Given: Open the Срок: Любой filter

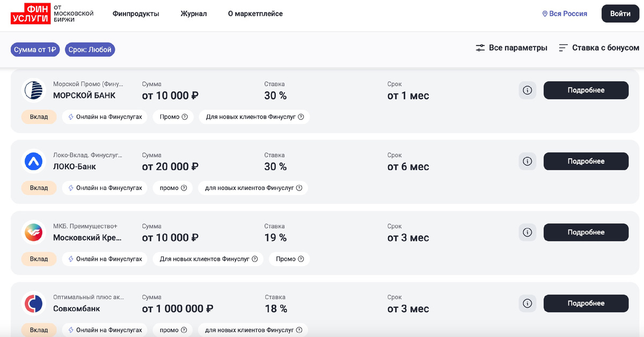Looking at the screenshot, I should coord(90,50).
